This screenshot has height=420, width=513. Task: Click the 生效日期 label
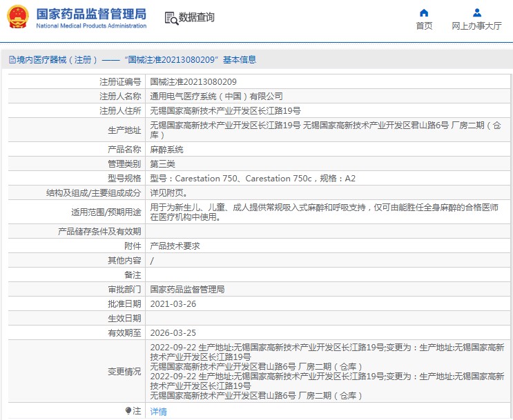coord(124,319)
